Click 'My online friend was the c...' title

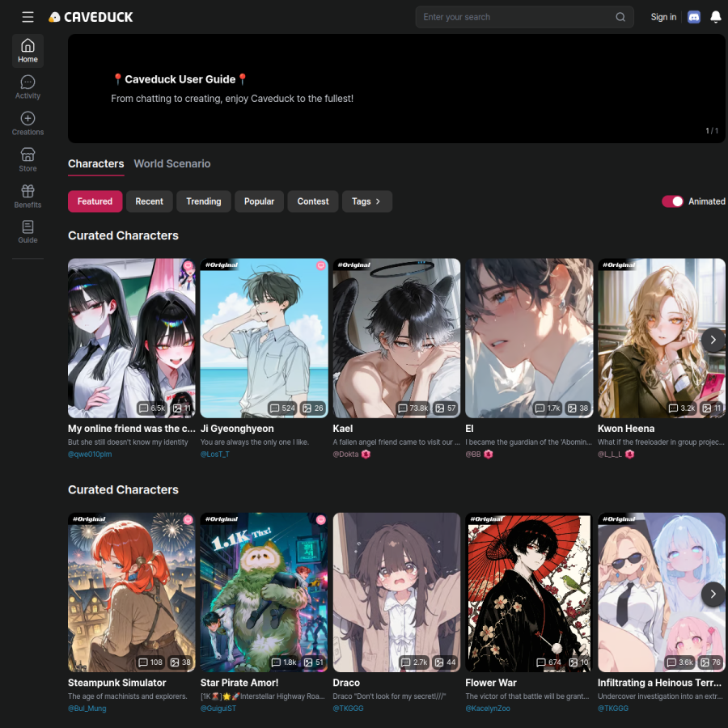[131, 429]
